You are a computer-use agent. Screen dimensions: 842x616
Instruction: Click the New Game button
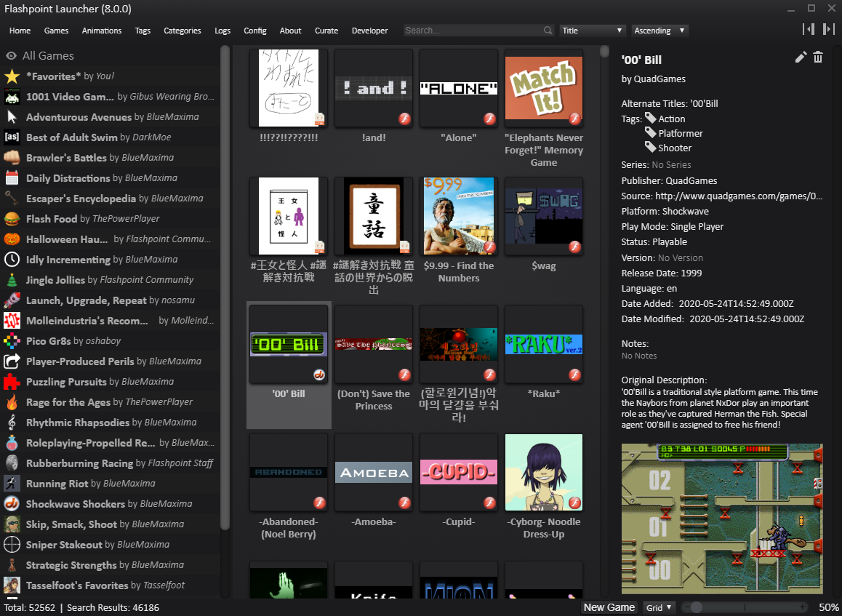tap(609, 607)
